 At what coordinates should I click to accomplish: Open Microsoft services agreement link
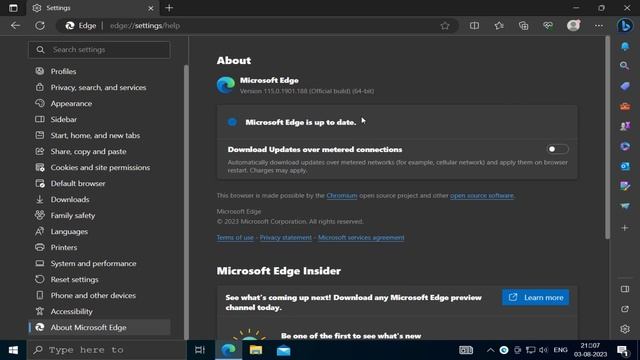pos(361,238)
